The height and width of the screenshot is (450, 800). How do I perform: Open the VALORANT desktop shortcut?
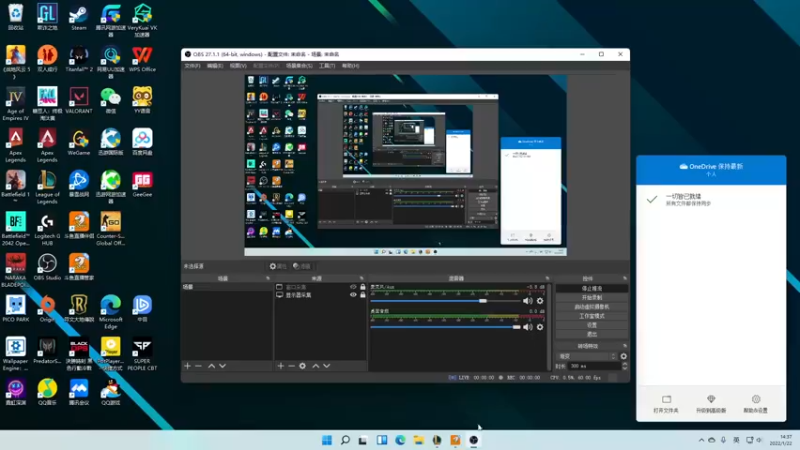point(79,101)
